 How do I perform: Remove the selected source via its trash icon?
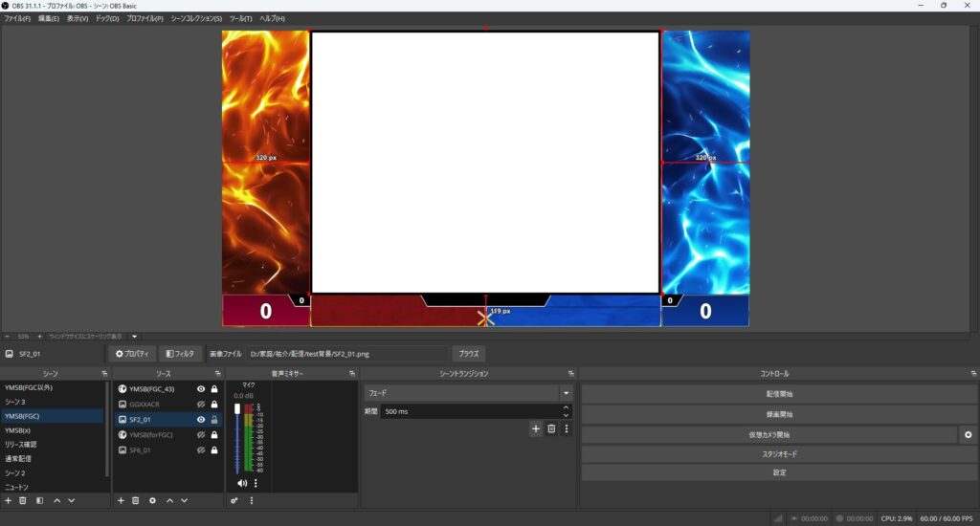[x=135, y=500]
